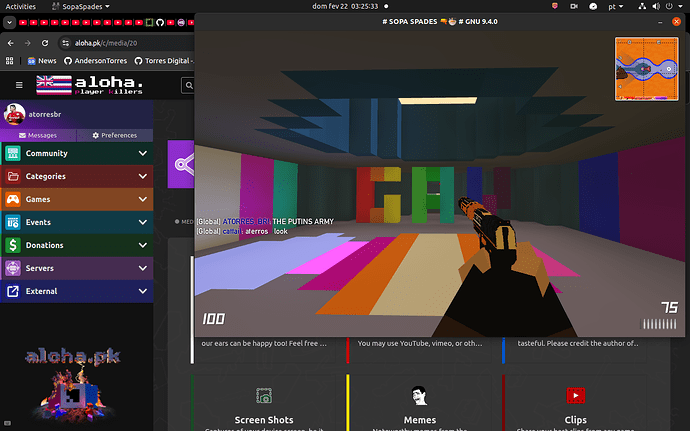Click the Messages button under the username
Screen dimensions: 690x431
(x=38, y=135)
